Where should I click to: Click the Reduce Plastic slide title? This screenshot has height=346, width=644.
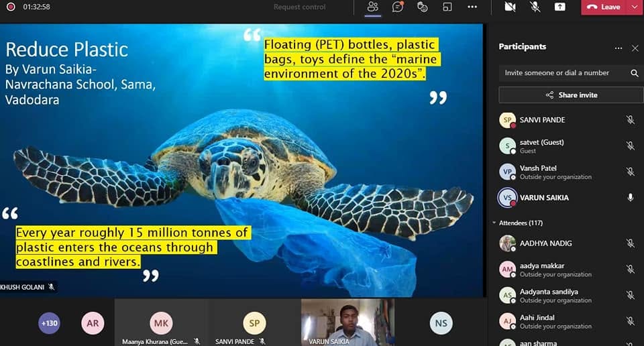[66, 50]
